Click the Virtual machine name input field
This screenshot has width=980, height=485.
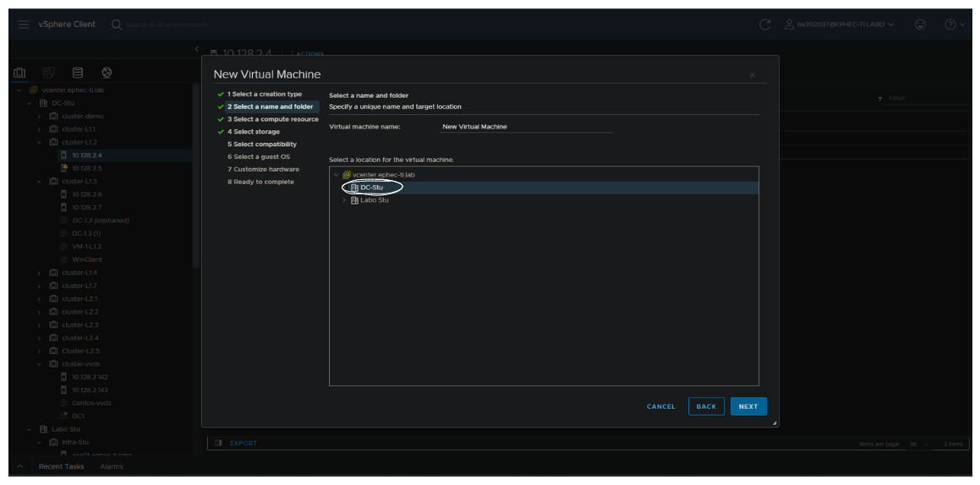(526, 126)
